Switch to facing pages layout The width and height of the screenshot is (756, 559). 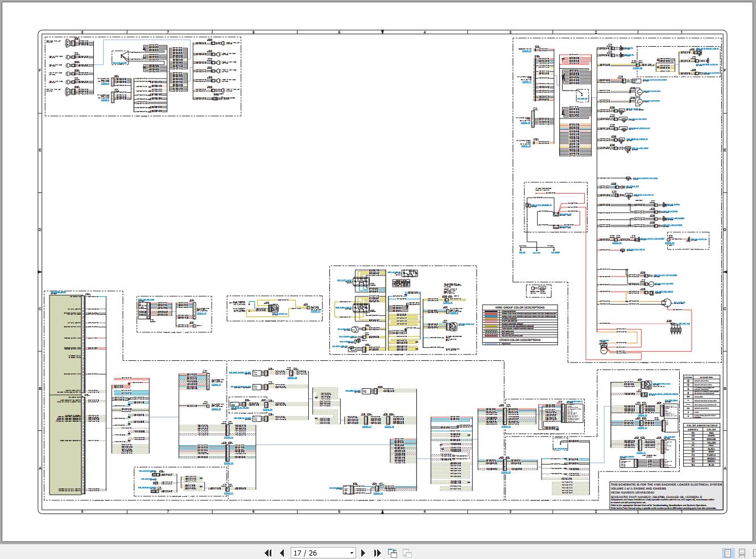[x=754, y=553]
